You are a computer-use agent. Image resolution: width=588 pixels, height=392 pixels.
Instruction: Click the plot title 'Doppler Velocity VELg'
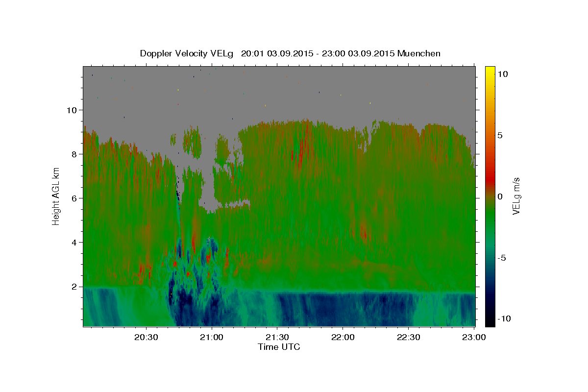(188, 53)
